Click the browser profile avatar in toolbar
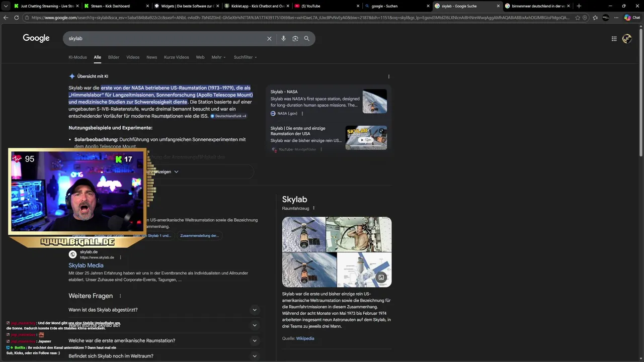The height and width of the screenshot is (362, 644). click(x=606, y=18)
